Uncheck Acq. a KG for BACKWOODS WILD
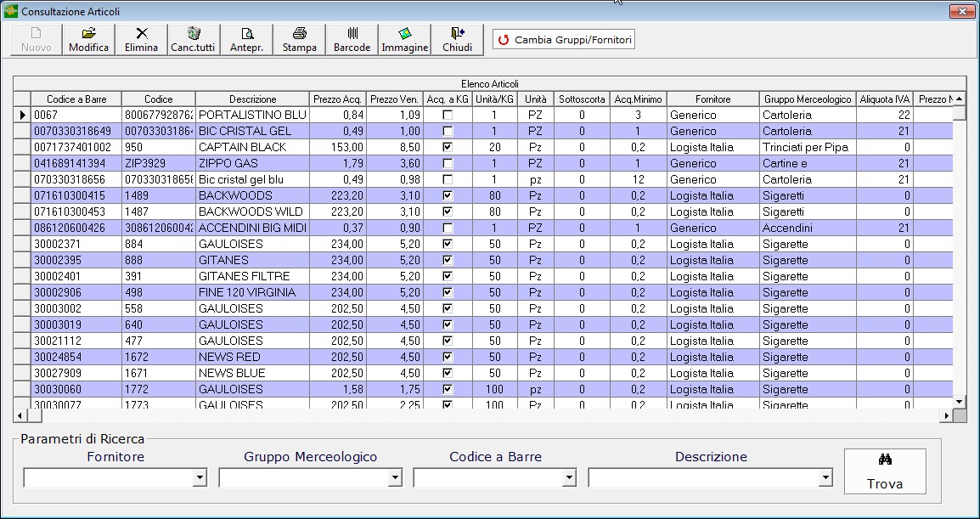980x519 pixels. pos(448,212)
